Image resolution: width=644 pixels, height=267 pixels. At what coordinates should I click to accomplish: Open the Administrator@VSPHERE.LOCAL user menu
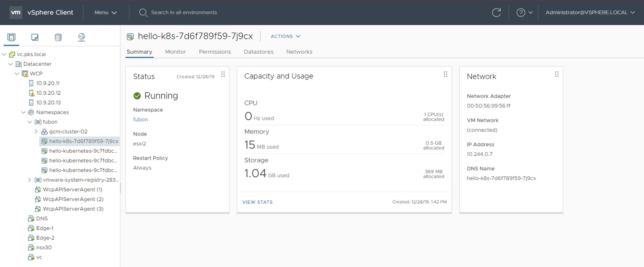click(590, 12)
